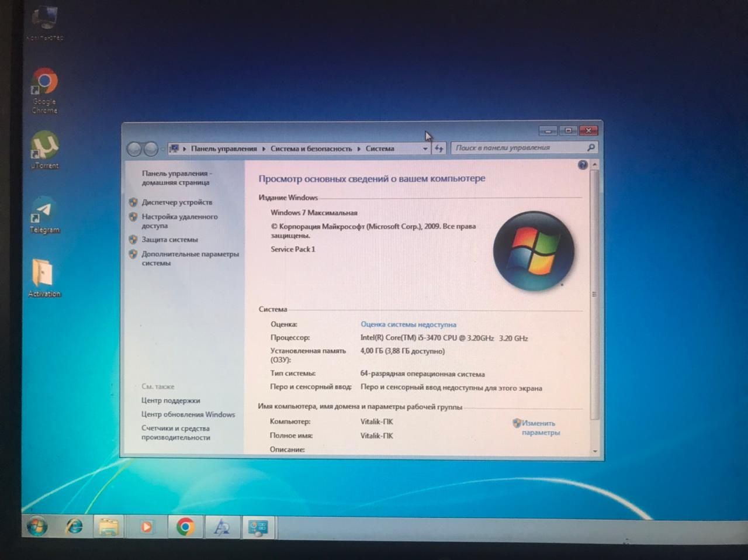Viewport: 748px width, 560px height.
Task: Open the Windows Start menu orb
Action: [37, 527]
